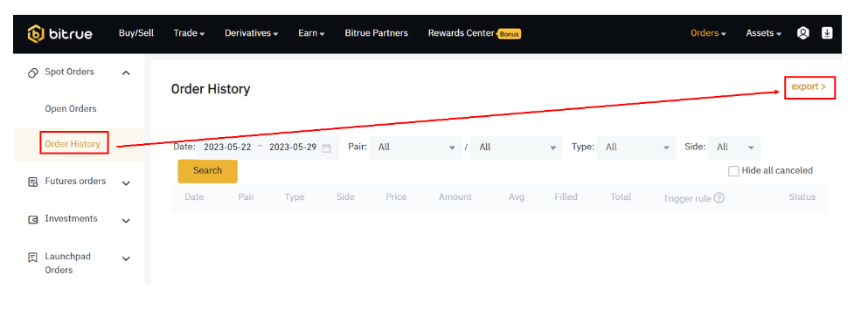Open the Earn menu
This screenshot has height=323, width=868.
(x=311, y=33)
